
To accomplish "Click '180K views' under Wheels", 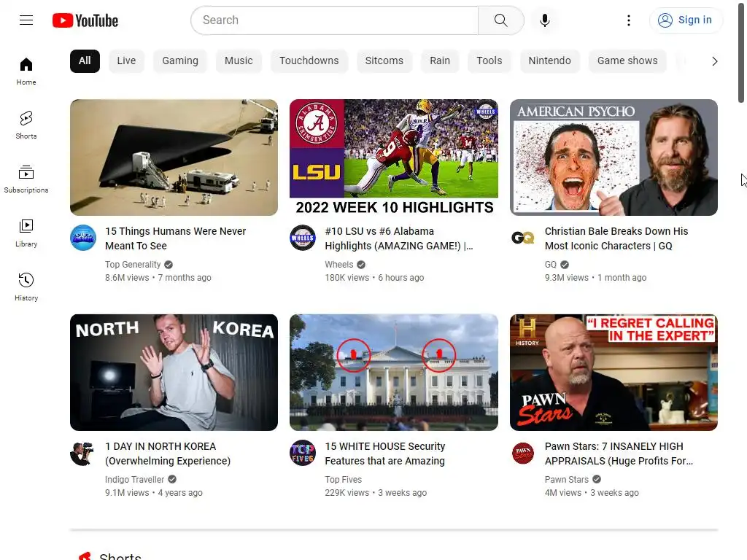I will [x=347, y=278].
